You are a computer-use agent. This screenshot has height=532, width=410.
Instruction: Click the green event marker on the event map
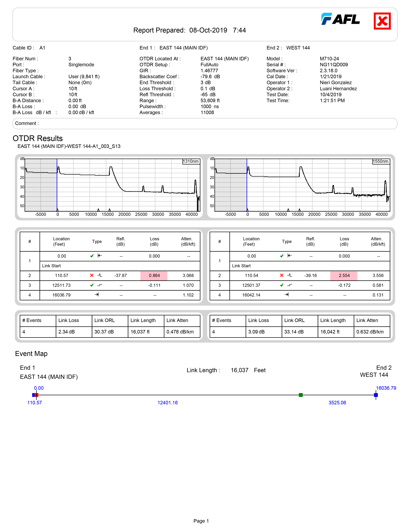point(301,395)
